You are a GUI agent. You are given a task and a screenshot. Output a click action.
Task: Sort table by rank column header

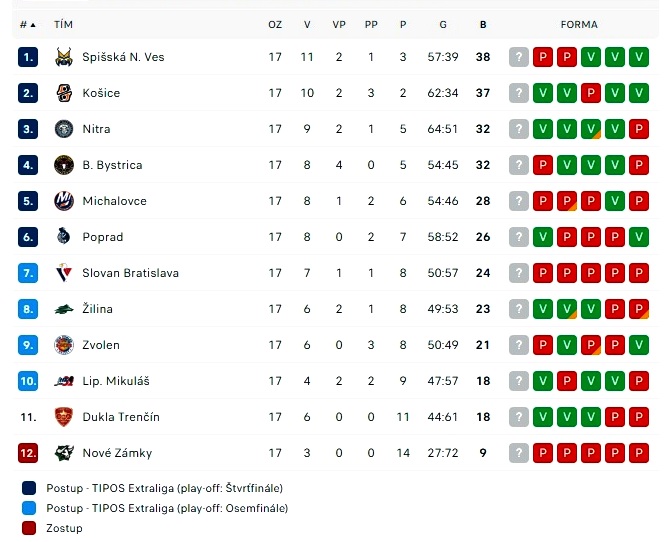27,24
